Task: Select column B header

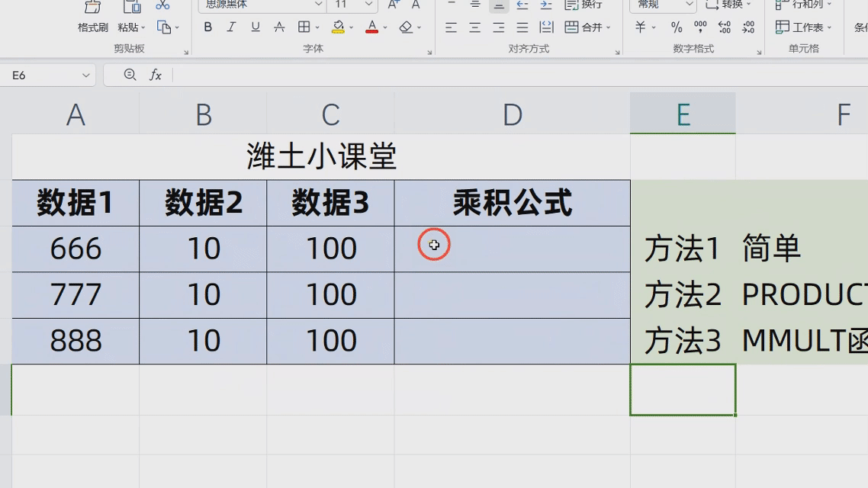Action: (203, 114)
